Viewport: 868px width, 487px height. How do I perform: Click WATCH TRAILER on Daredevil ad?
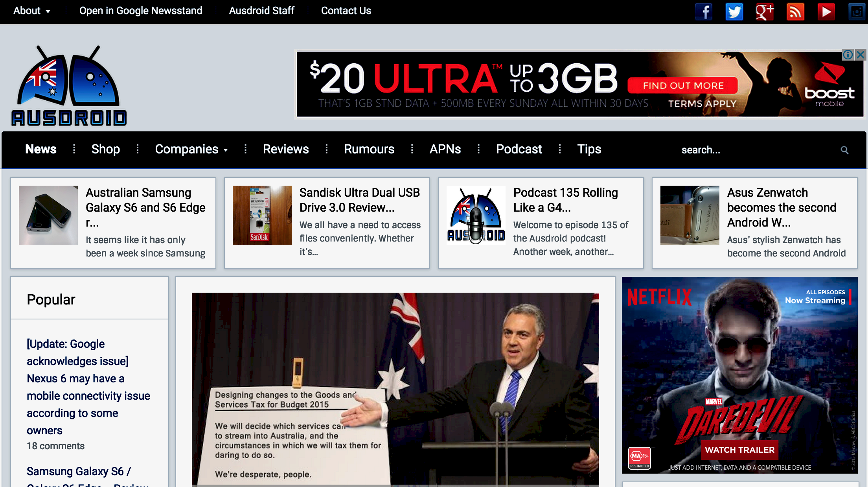pos(739,450)
